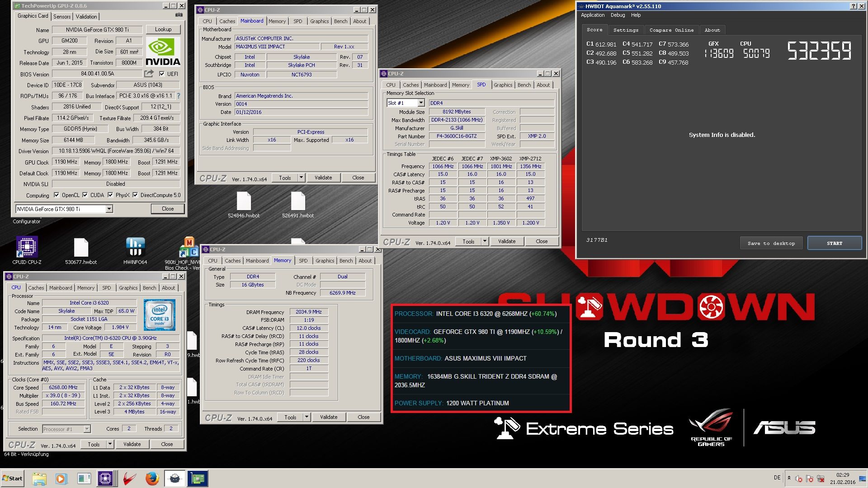
Task: Click the bus interface question mark in GPU-Z
Action: pyautogui.click(x=179, y=96)
